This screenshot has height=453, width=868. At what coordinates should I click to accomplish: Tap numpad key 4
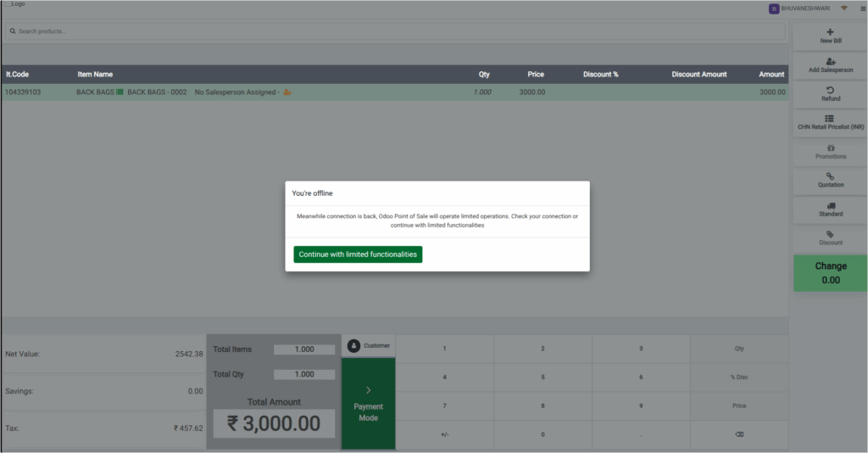pyautogui.click(x=444, y=377)
